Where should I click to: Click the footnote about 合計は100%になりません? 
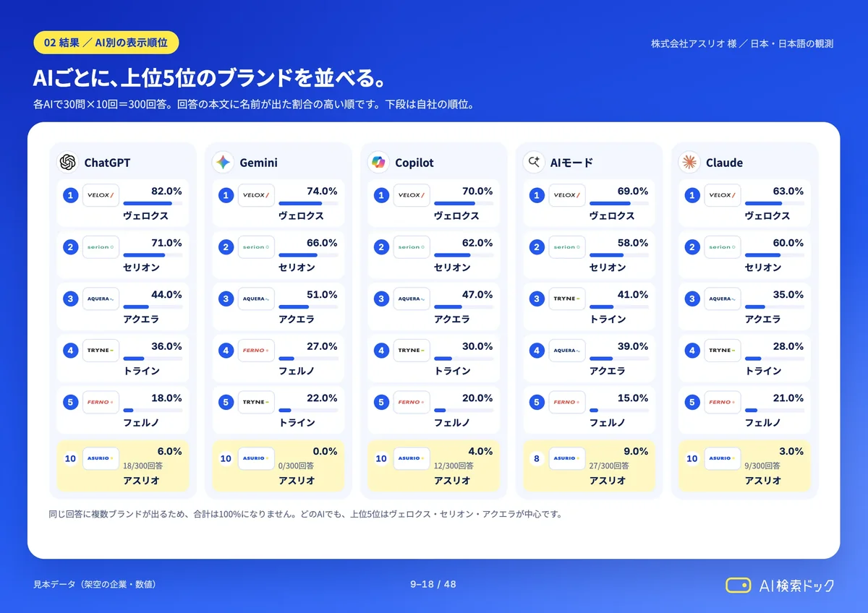pos(305,515)
